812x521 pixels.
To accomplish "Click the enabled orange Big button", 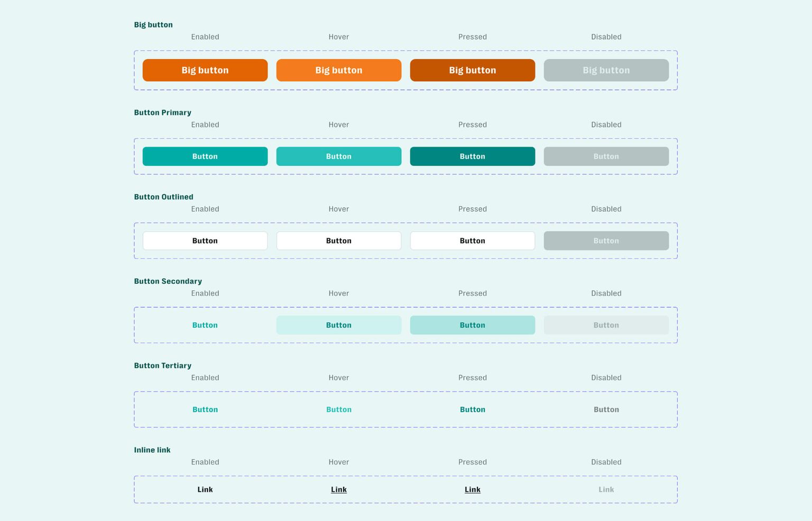I will click(x=205, y=70).
